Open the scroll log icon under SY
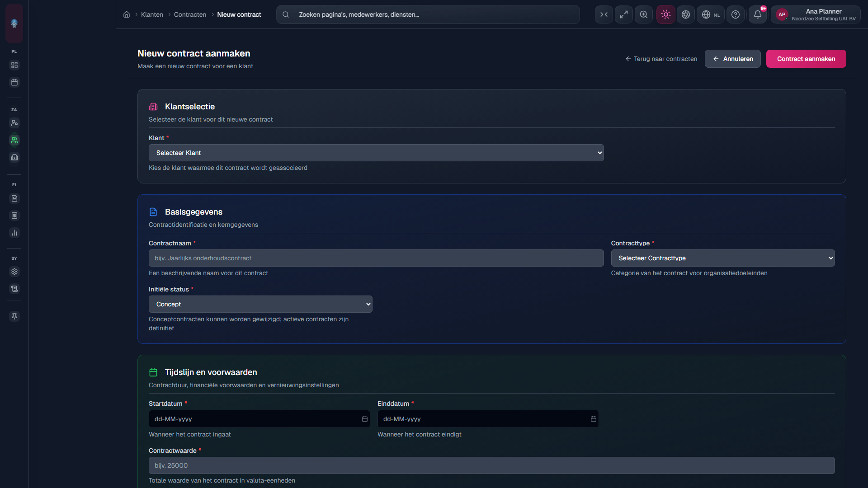Image resolution: width=868 pixels, height=488 pixels. click(14, 289)
